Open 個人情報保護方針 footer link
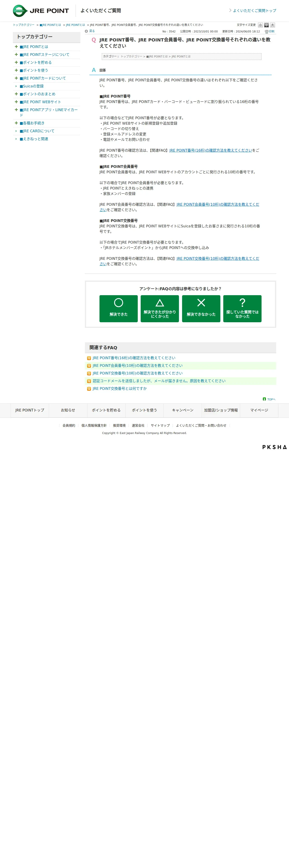289x868 pixels. click(x=94, y=426)
